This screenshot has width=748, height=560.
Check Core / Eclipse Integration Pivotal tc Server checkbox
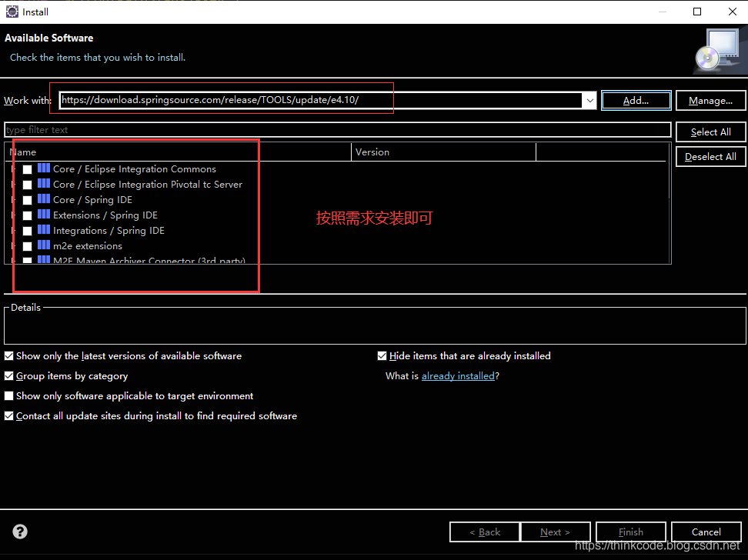click(27, 185)
